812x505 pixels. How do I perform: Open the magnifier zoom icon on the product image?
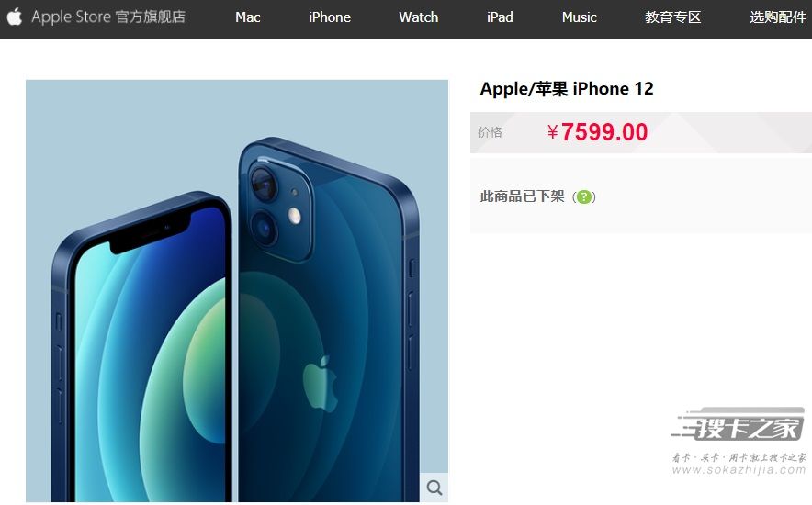tap(434, 488)
